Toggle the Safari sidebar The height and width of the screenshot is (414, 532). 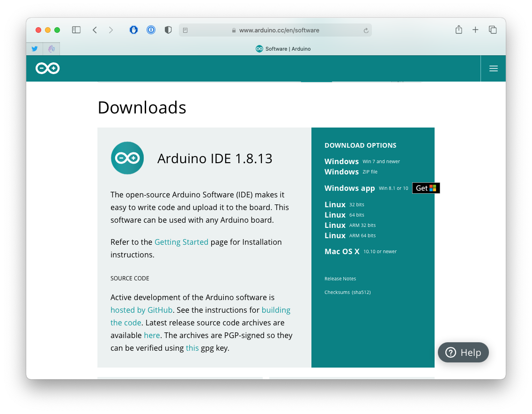(x=76, y=30)
